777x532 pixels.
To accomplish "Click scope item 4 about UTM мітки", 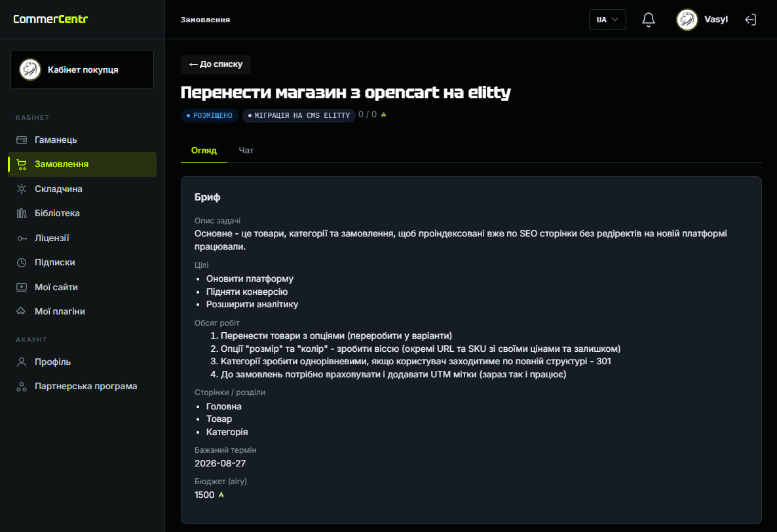I will coord(394,375).
